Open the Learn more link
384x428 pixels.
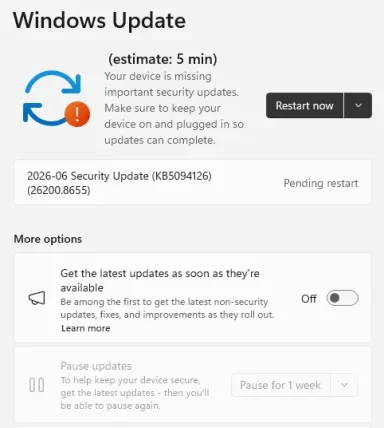86,328
